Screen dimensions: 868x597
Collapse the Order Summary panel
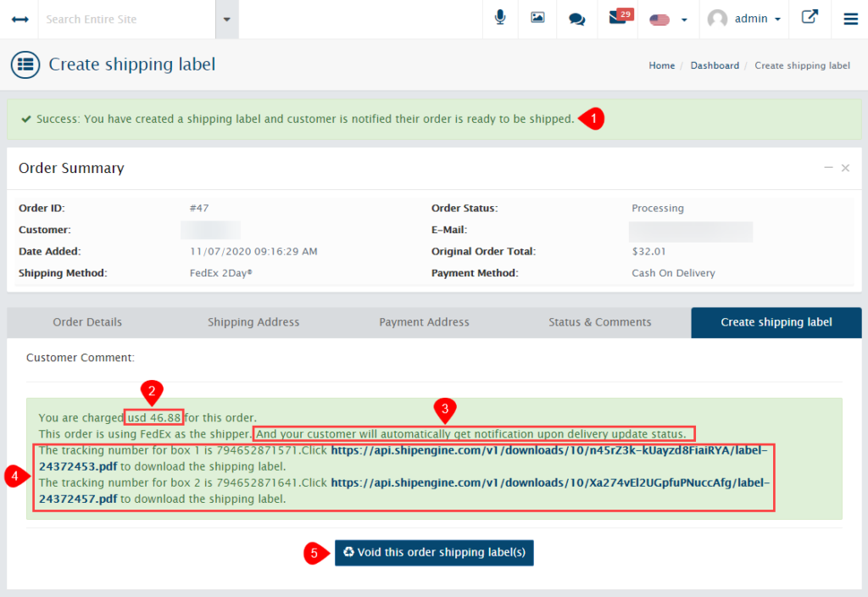coord(828,168)
